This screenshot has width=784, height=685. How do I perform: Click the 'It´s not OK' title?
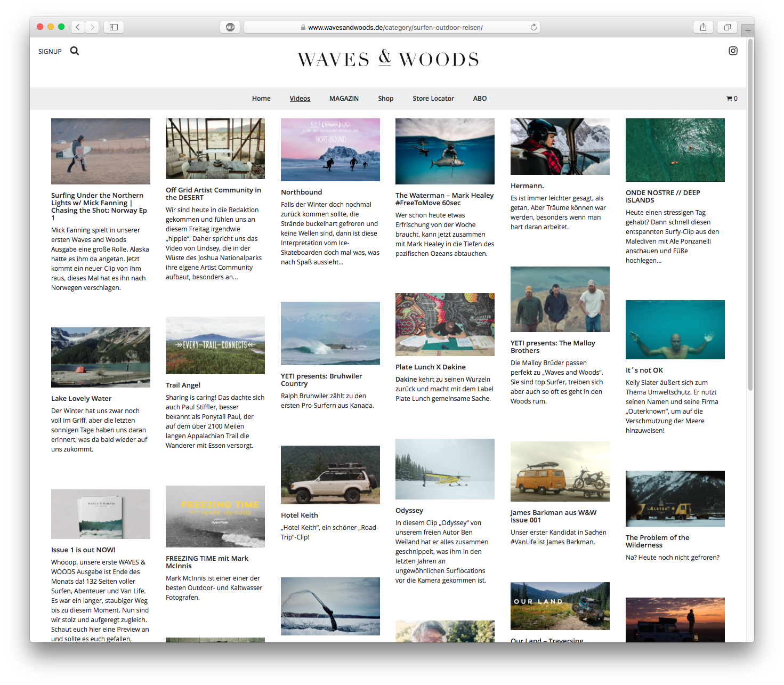point(644,370)
